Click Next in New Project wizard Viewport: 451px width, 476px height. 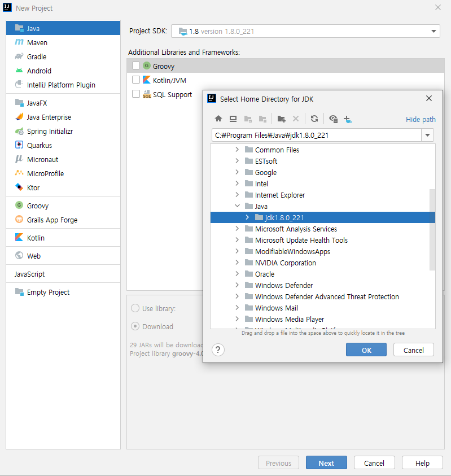326,463
